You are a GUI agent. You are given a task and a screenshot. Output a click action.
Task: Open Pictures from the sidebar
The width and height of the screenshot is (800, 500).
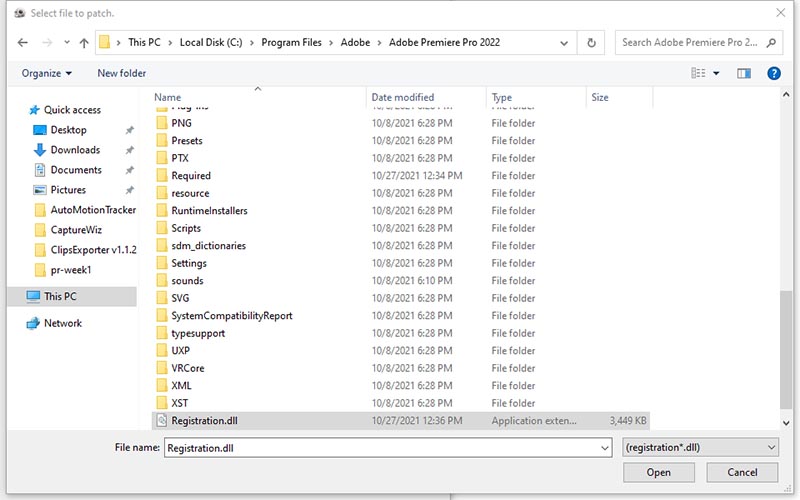click(x=68, y=190)
